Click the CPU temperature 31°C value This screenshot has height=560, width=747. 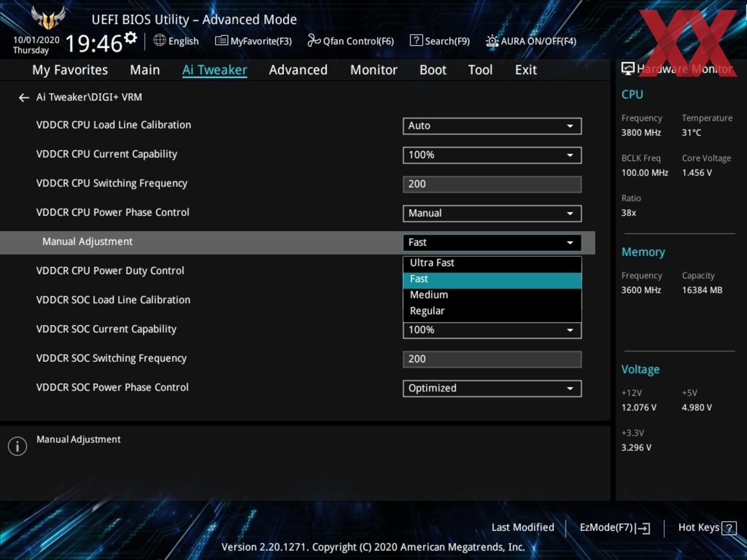click(692, 133)
